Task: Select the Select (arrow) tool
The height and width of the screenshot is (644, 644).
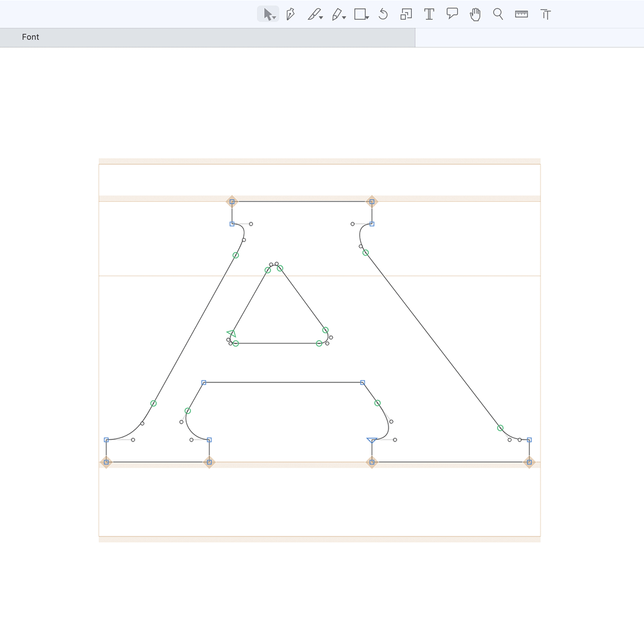Action: [268, 14]
